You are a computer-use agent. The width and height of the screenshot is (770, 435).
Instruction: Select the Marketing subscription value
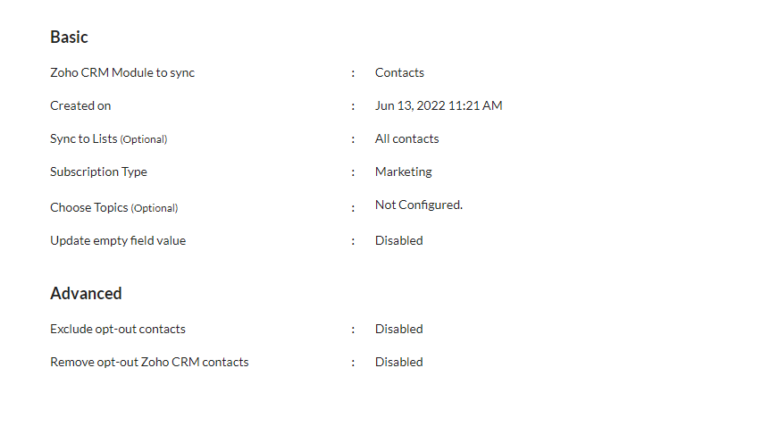(x=403, y=172)
